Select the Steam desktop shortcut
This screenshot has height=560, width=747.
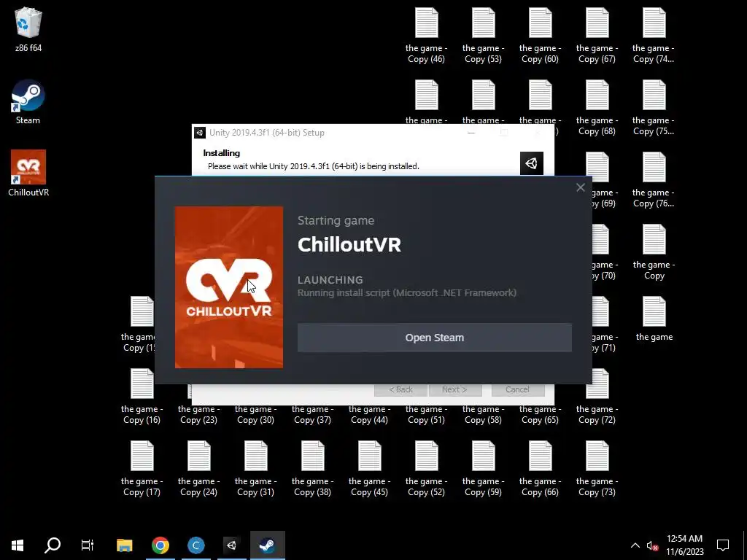pyautogui.click(x=28, y=102)
